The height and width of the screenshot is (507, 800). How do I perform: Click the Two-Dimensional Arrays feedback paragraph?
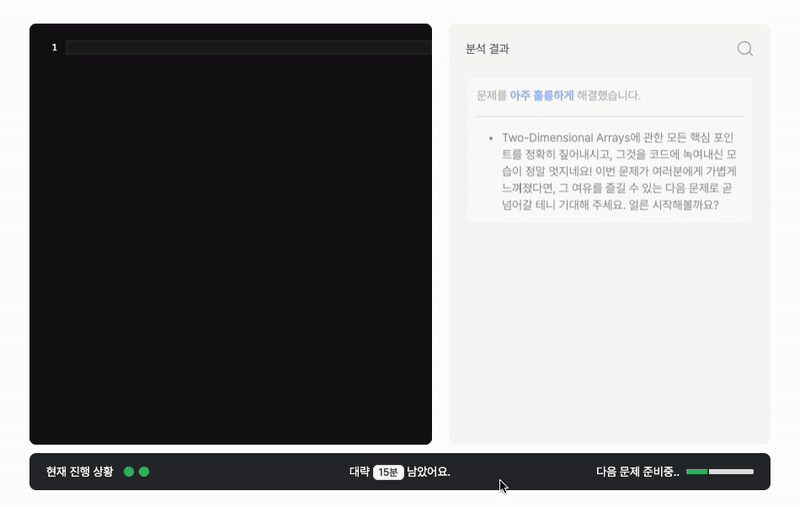click(x=619, y=171)
